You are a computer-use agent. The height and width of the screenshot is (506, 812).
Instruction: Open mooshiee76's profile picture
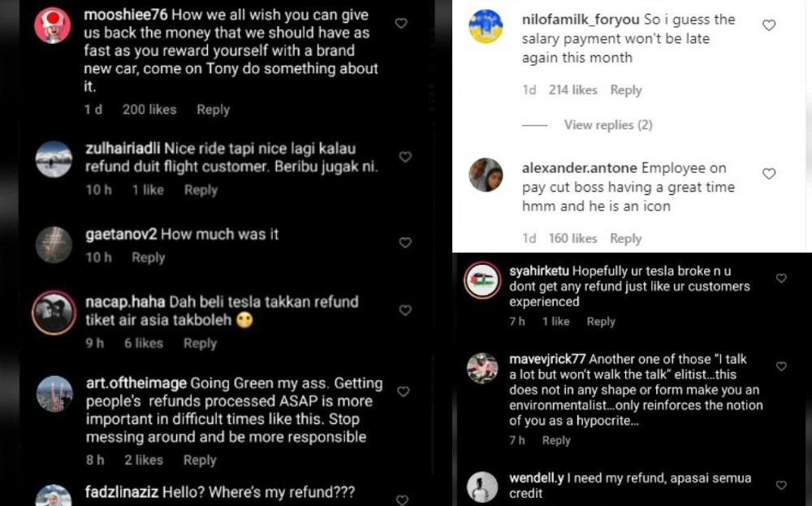(53, 25)
